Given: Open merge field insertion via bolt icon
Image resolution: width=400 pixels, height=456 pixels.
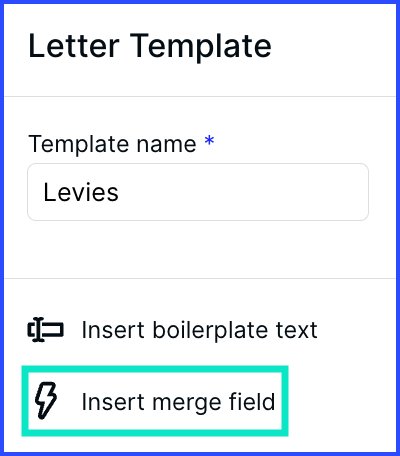Looking at the screenshot, I should coord(46,401).
